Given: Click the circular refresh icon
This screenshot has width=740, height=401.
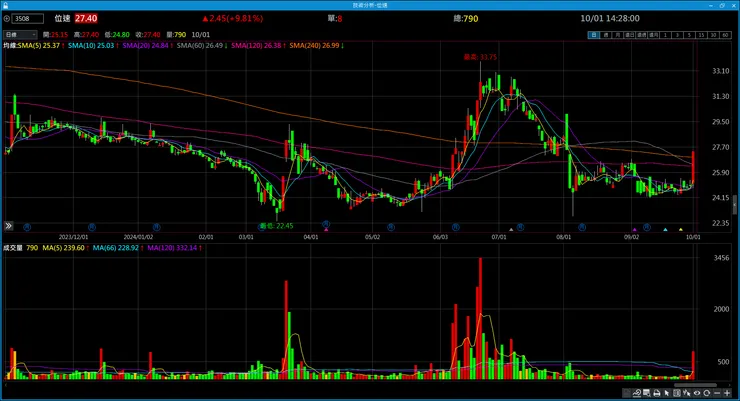Looking at the screenshot, I should (706, 393).
